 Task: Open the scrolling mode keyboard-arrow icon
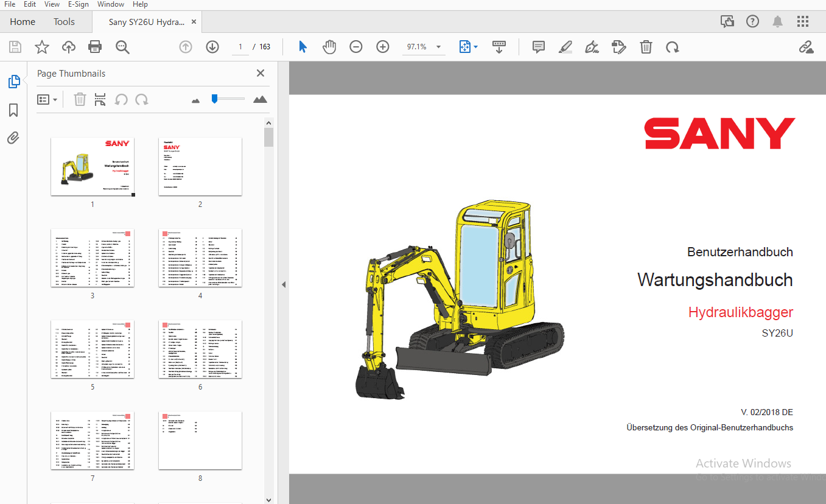tap(499, 47)
